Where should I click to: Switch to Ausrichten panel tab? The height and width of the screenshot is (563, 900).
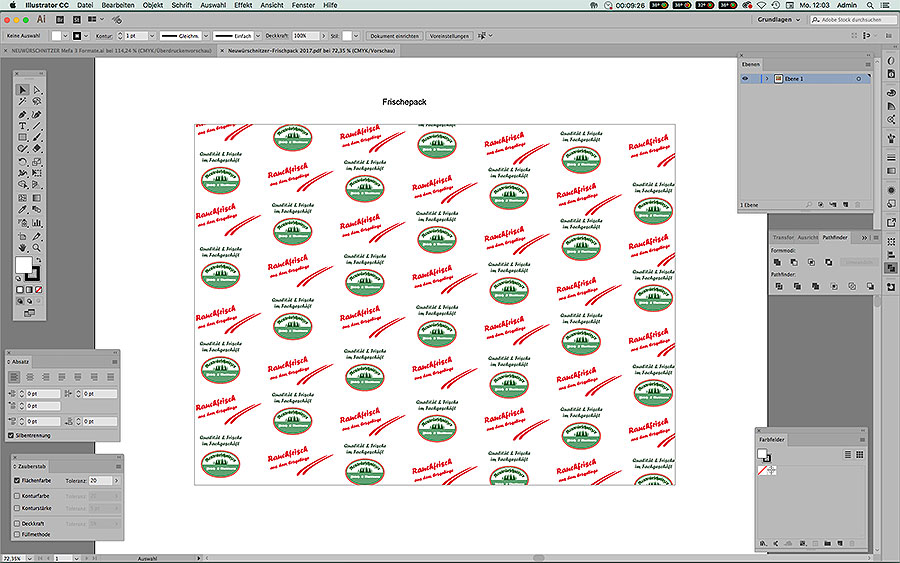click(x=808, y=238)
